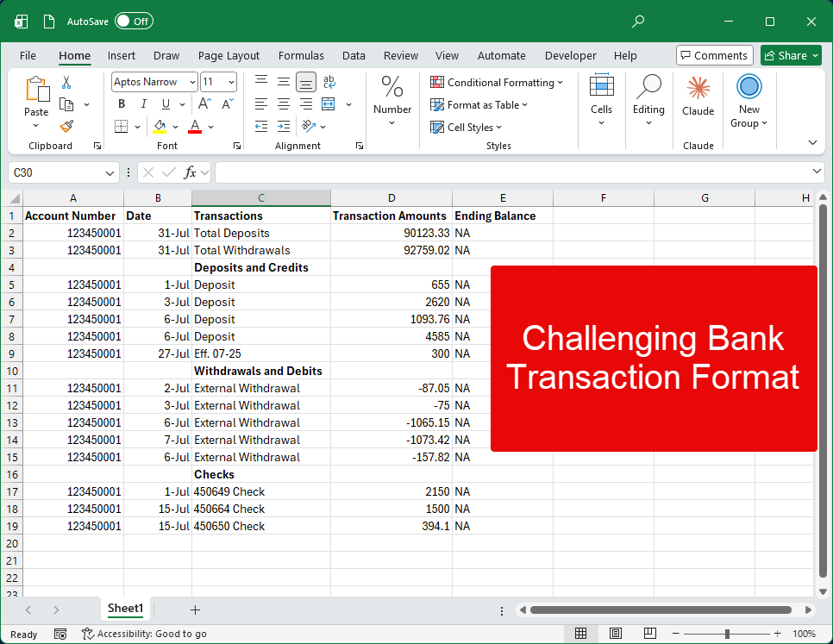The image size is (833, 644).
Task: Switch to Data tab
Action: pyautogui.click(x=354, y=56)
